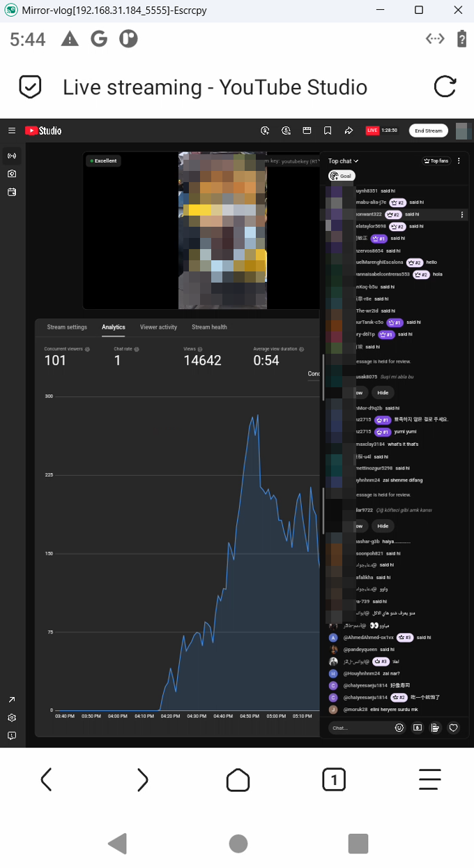Click the Concurrent viewers value 101
This screenshot has width=474, height=868.
coord(55,361)
